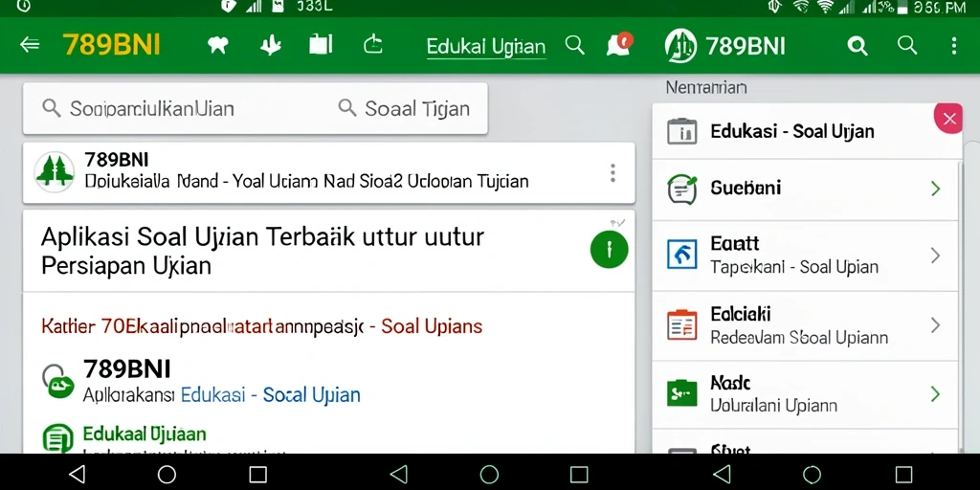Tap the red list icon beside Eolciaki
The height and width of the screenshot is (490, 980).
[x=681, y=325]
